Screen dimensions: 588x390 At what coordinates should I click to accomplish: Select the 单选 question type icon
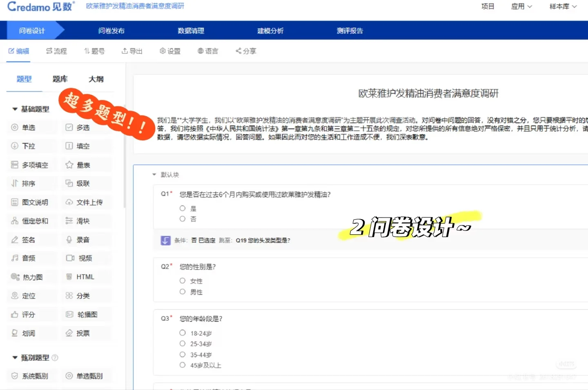pyautogui.click(x=15, y=128)
